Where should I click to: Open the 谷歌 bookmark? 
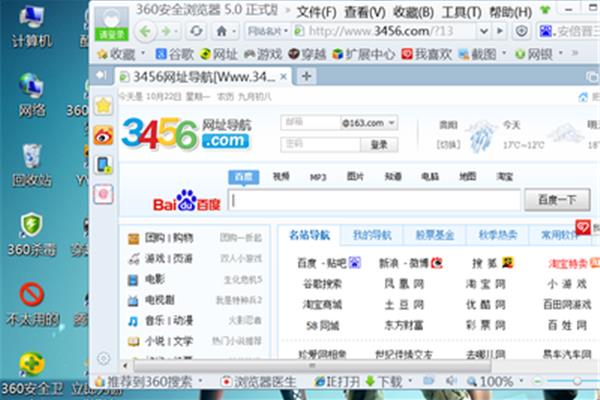[175, 54]
